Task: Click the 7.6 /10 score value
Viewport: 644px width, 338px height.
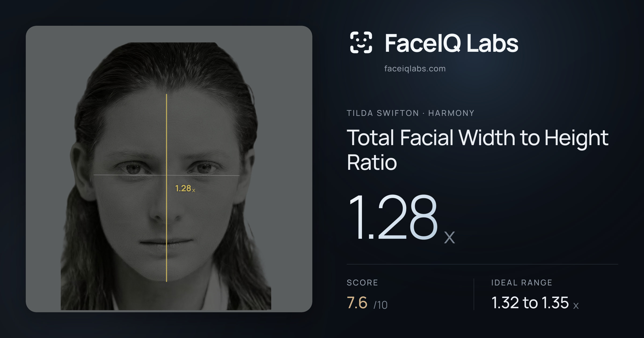Action: pos(367,303)
